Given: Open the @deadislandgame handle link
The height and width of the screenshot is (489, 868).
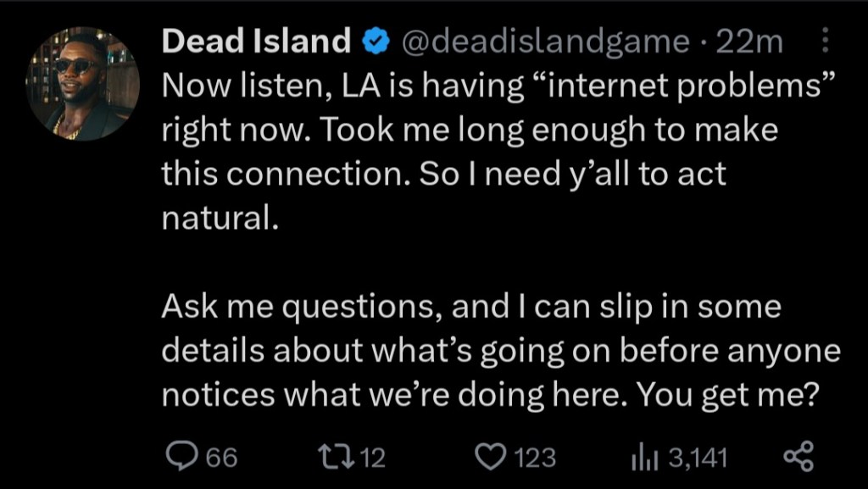Looking at the screenshot, I should point(543,42).
